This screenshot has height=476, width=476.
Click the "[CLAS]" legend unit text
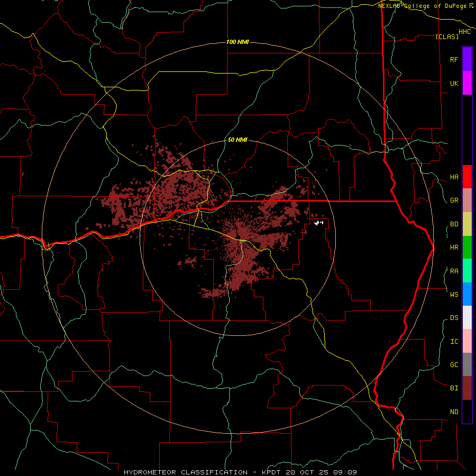[x=447, y=36]
